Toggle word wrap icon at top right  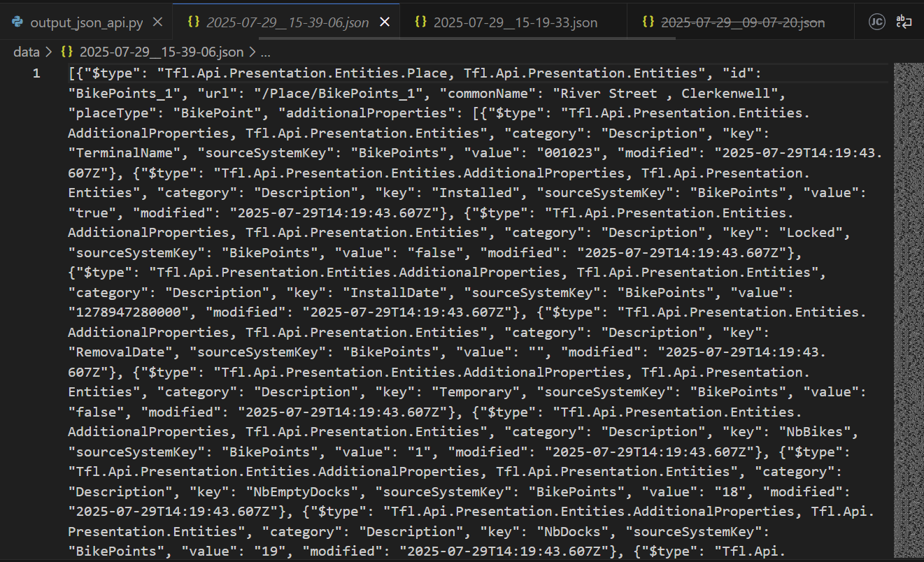coord(904,22)
